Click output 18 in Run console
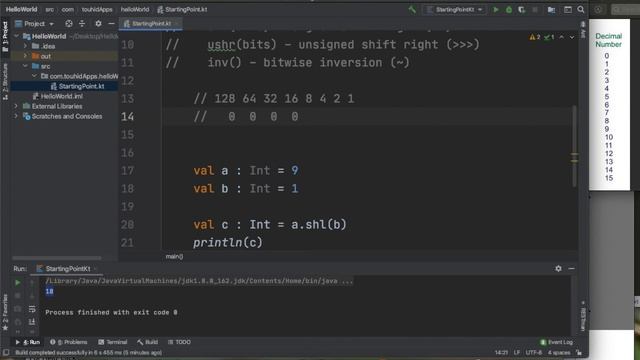 click(49, 291)
